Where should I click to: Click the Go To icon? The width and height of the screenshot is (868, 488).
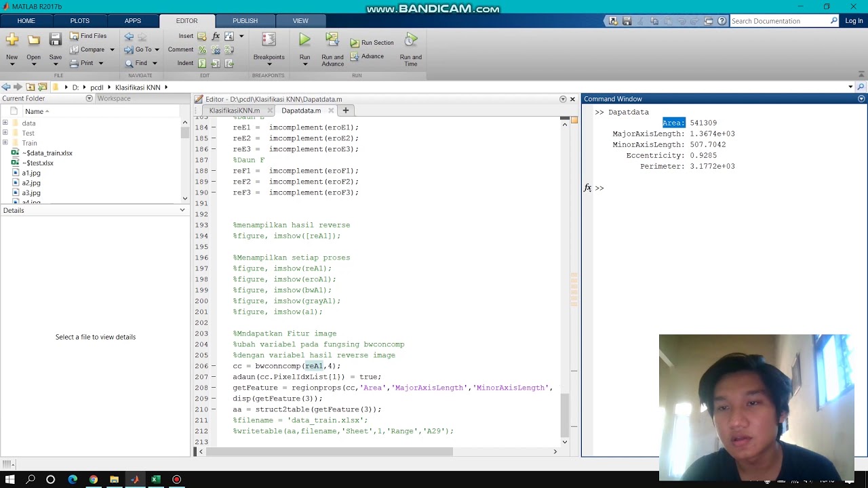point(129,49)
